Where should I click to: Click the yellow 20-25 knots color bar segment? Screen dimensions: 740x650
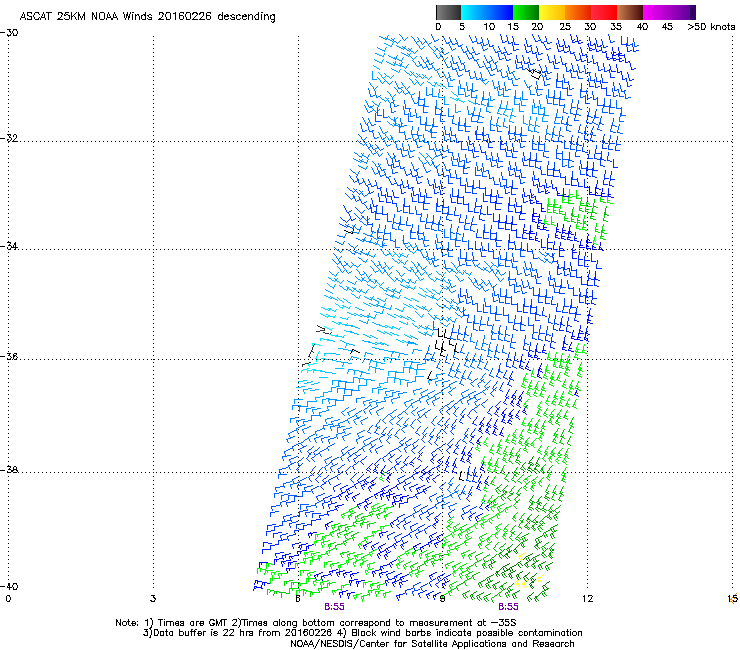[552, 12]
